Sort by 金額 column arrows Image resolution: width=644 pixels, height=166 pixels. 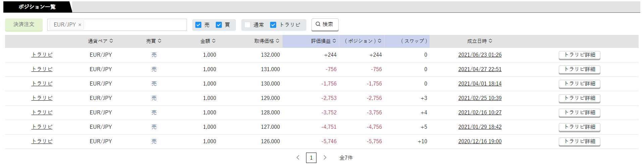(x=214, y=41)
